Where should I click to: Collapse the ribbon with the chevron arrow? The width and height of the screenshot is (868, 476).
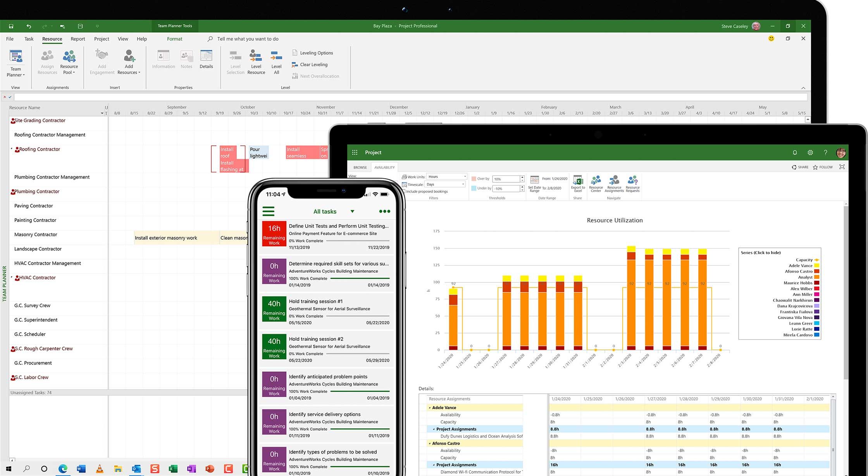coord(803,88)
